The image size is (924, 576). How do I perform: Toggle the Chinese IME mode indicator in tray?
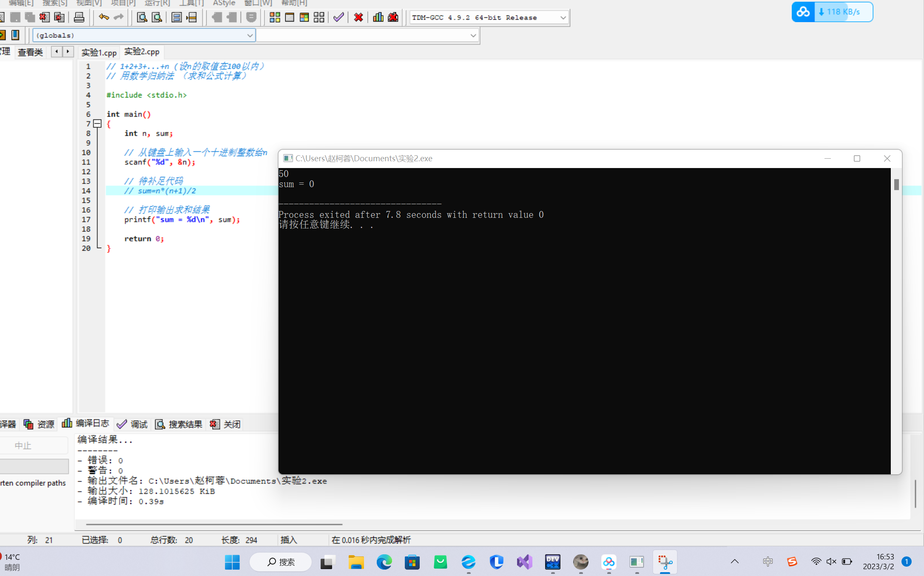[x=768, y=562]
